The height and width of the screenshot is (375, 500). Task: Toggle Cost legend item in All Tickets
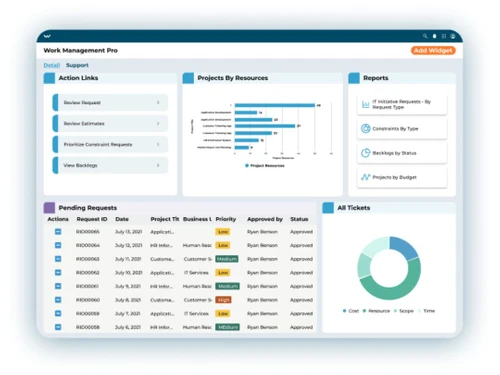351,311
